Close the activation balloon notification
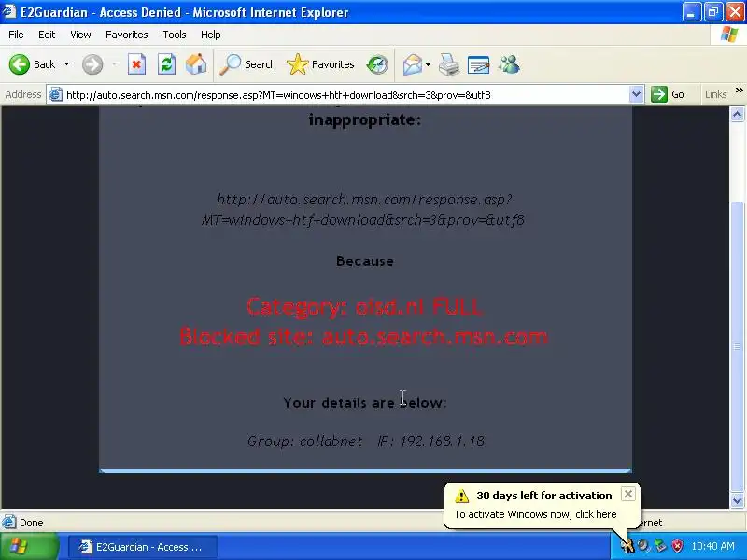The width and height of the screenshot is (747, 560). (627, 494)
